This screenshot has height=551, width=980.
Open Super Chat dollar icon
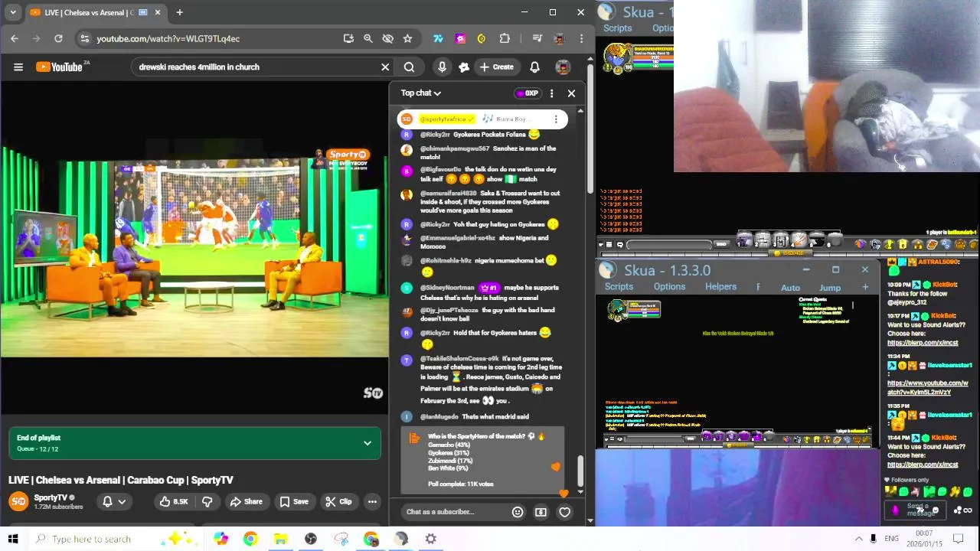(541, 512)
